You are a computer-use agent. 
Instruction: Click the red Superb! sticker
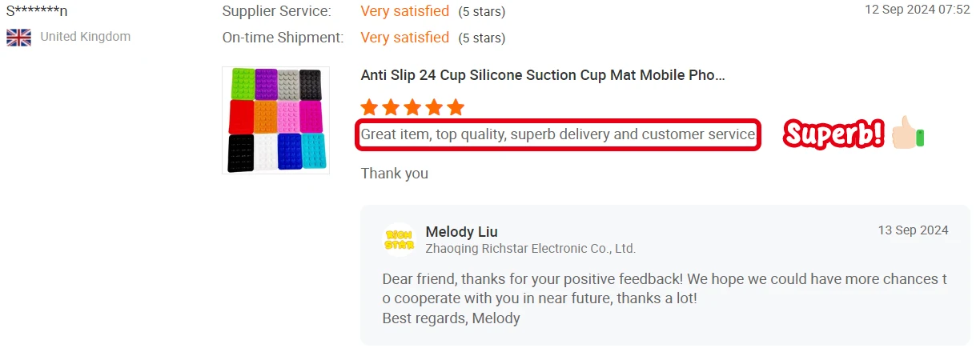click(x=833, y=134)
